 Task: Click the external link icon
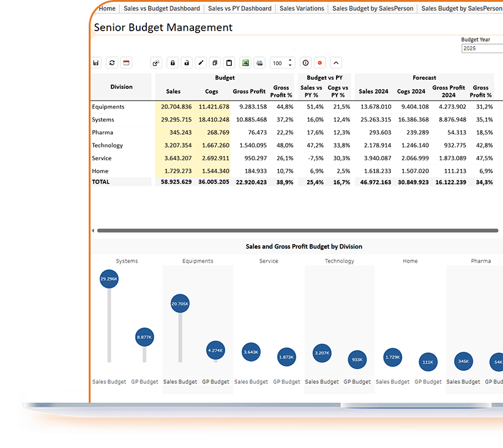(x=156, y=62)
